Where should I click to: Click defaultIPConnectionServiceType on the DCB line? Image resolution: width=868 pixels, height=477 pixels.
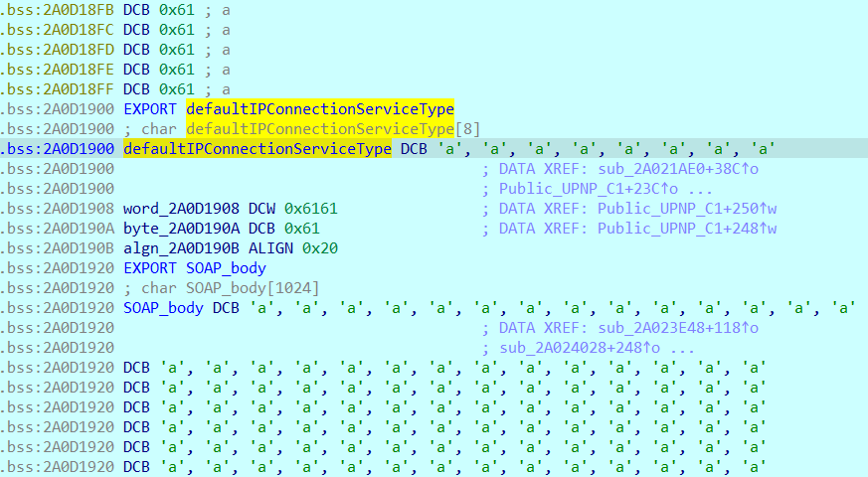pyautogui.click(x=257, y=149)
